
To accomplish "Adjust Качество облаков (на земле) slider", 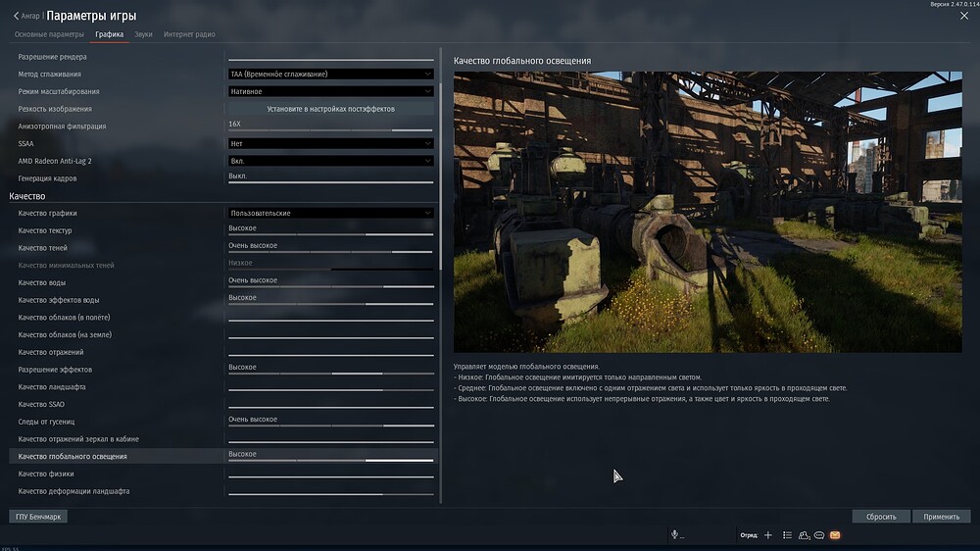I will click(330, 337).
